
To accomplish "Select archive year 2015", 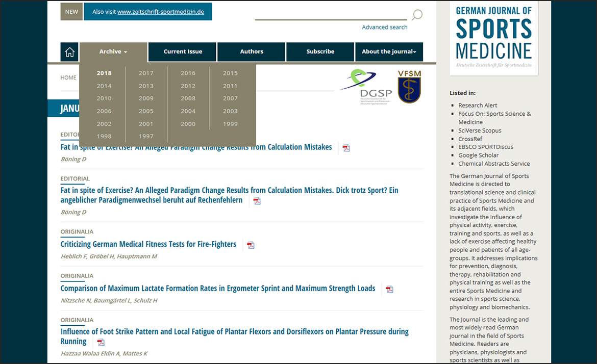I will pyautogui.click(x=230, y=73).
